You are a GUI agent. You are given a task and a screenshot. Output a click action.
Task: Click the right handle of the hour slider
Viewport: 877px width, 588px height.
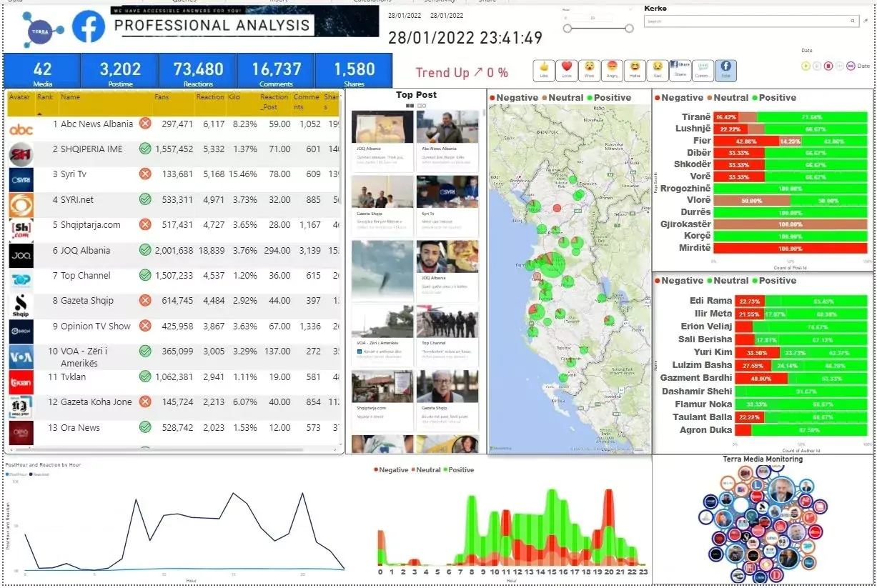tap(629, 29)
